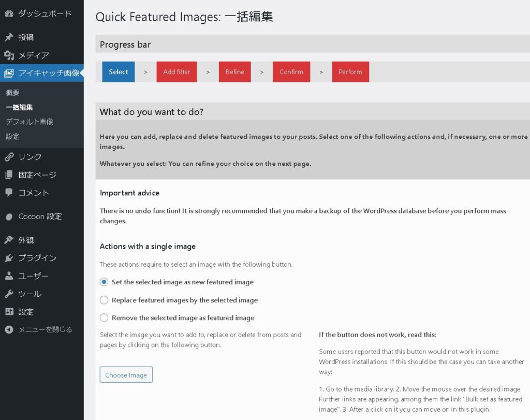Open the ユーザー menu item
This screenshot has width=530, height=420.
pyautogui.click(x=33, y=276)
